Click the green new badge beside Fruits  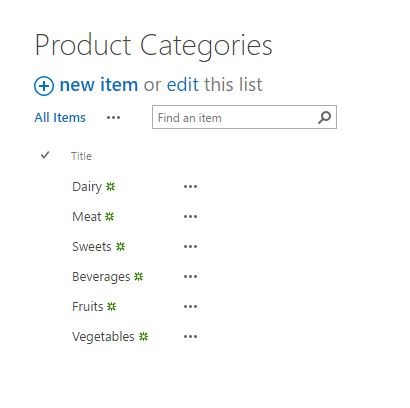pos(111,307)
